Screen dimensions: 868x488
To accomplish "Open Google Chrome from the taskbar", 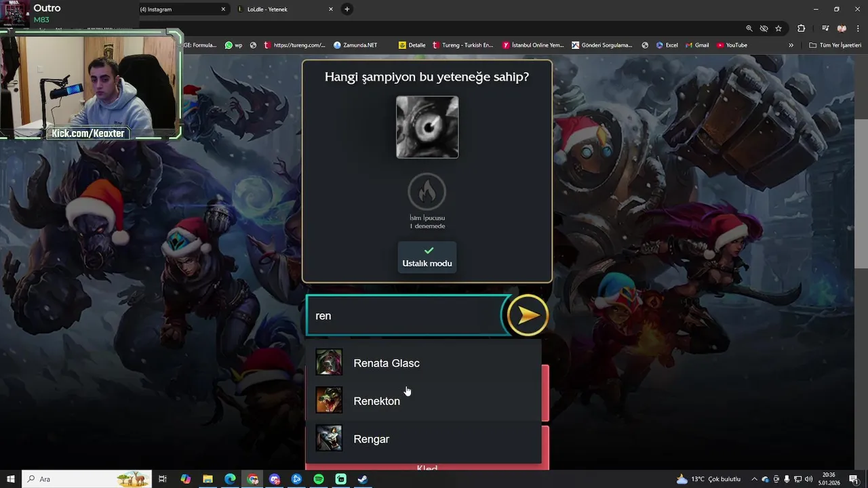I will pos(252,479).
